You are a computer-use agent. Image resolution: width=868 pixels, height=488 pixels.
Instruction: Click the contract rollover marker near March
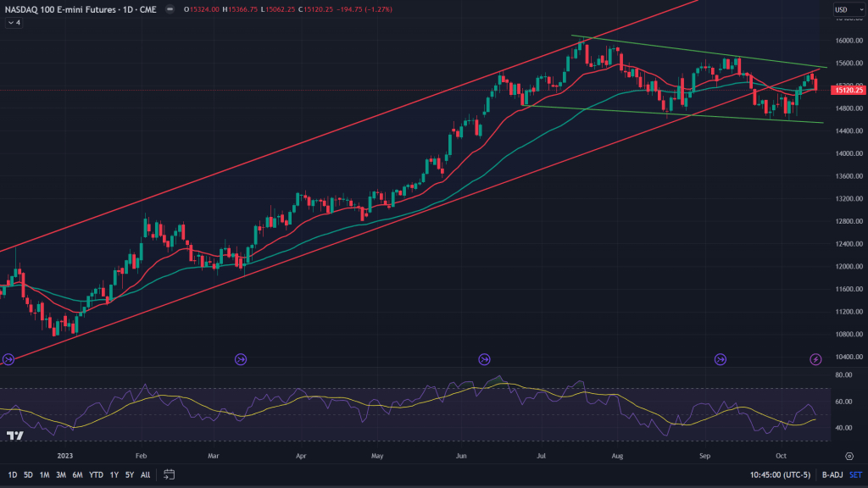pyautogui.click(x=240, y=359)
